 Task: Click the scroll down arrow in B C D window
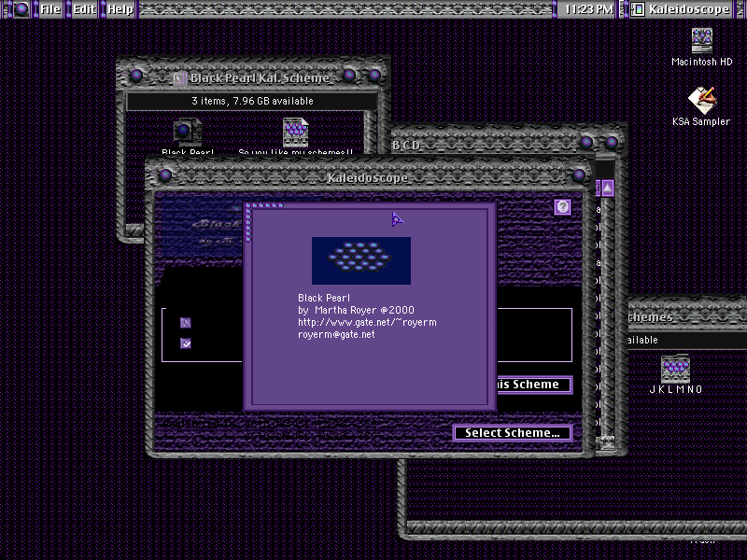[608, 442]
